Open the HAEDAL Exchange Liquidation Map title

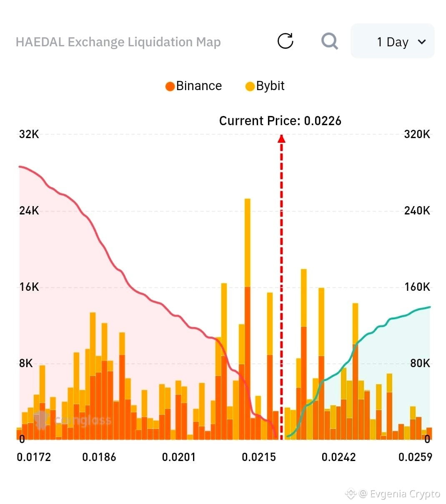pyautogui.click(x=118, y=42)
